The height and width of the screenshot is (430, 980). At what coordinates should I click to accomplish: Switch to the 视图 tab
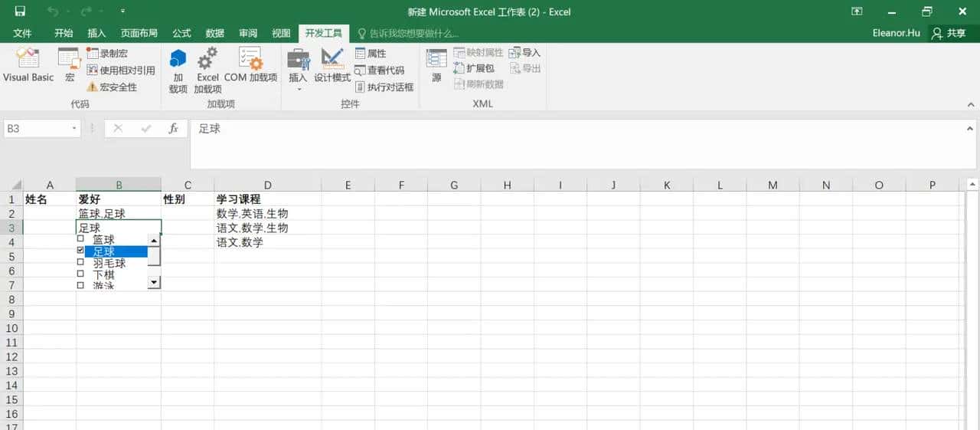point(281,33)
